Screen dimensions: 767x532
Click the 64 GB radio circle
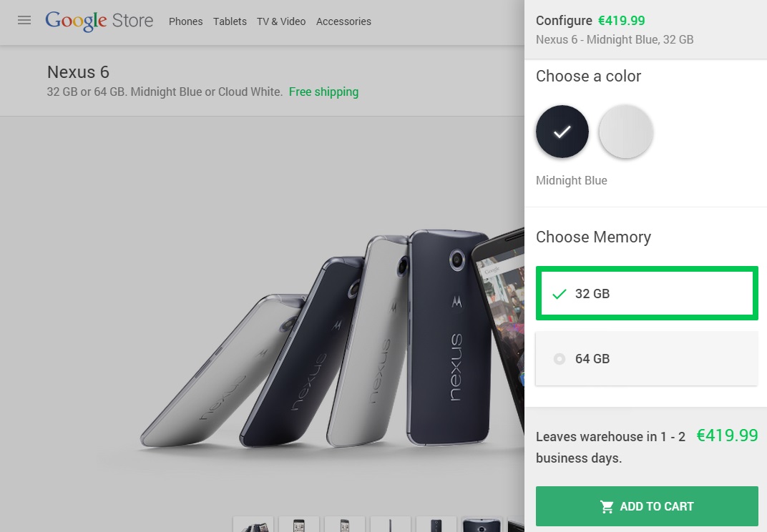click(560, 359)
